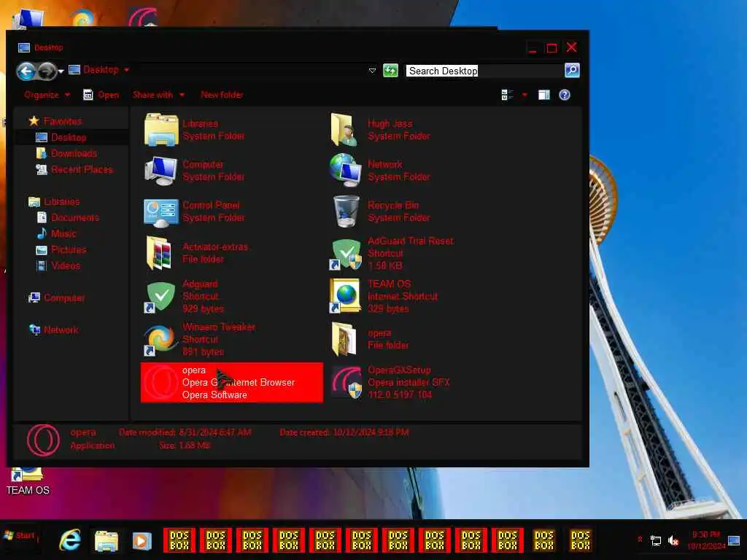Select Videos in the navigation pane
This screenshot has height=560, width=747.
point(58,265)
